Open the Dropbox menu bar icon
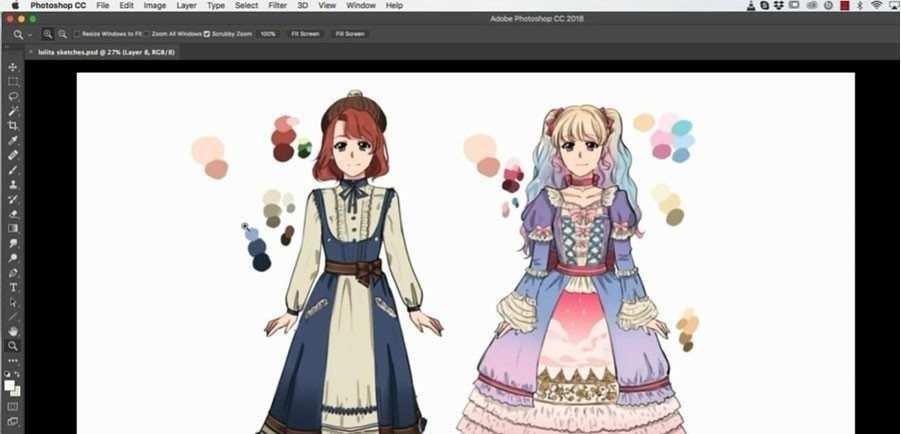The image size is (901, 434). click(x=779, y=6)
